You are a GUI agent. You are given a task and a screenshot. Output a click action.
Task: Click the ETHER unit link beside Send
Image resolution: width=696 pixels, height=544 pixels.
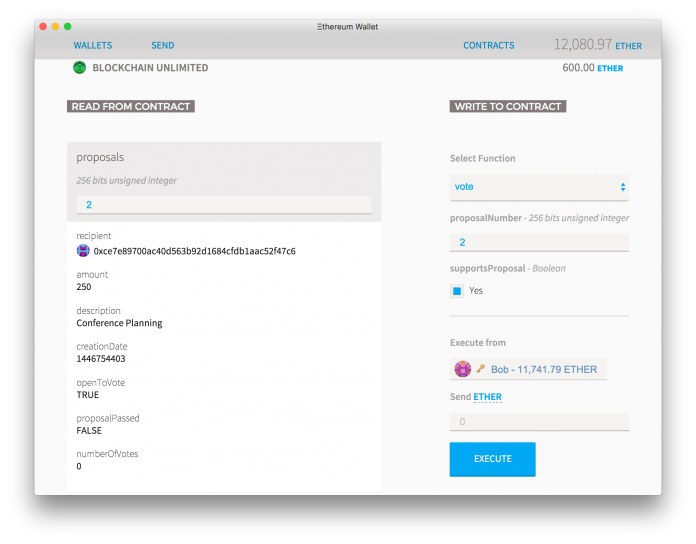click(x=487, y=397)
